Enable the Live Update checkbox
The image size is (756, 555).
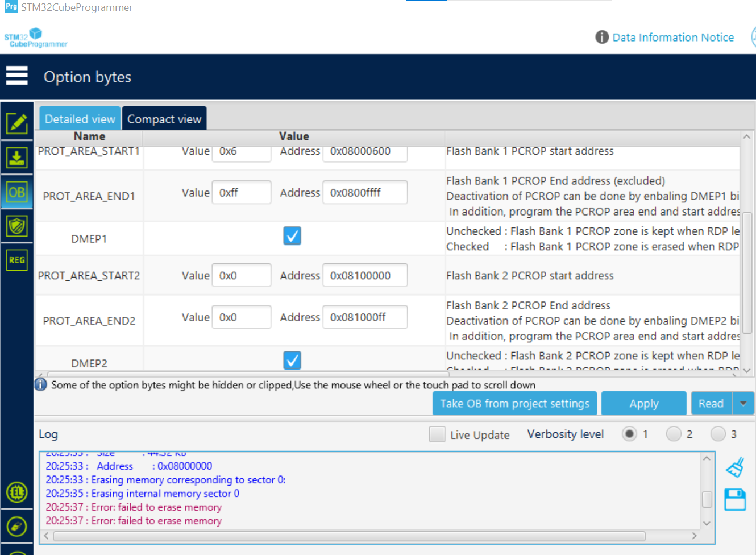[437, 434]
